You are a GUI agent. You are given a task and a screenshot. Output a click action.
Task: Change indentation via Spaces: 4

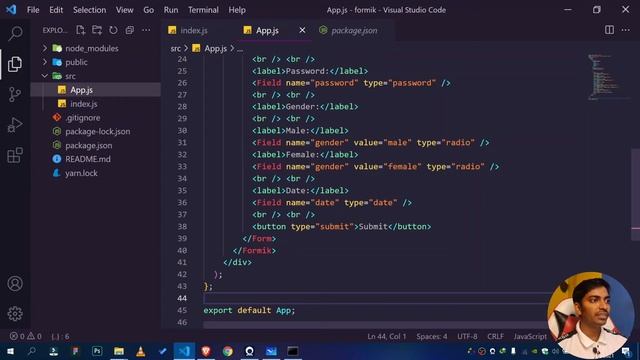point(432,336)
